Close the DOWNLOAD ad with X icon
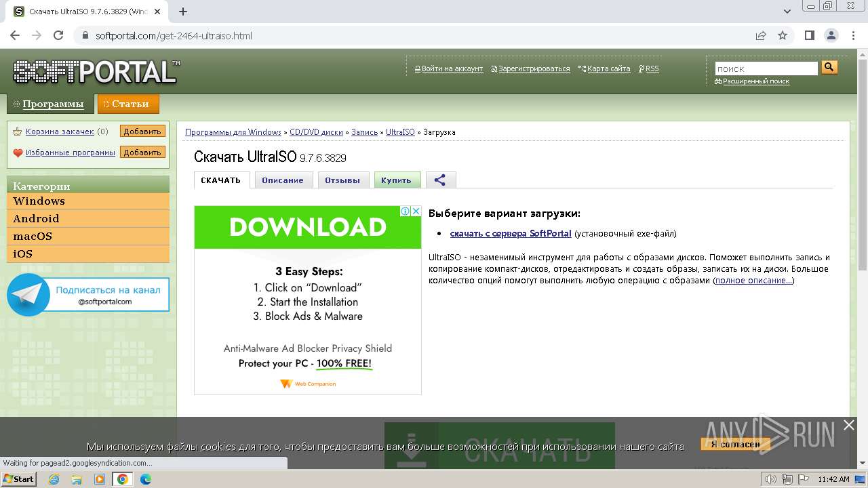This screenshot has width=868, height=488. [x=416, y=211]
